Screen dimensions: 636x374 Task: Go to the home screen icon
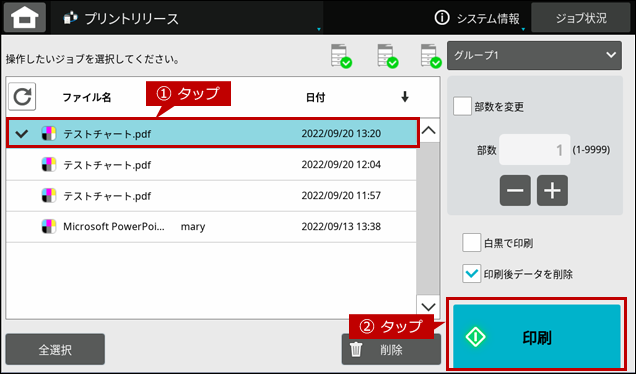tap(25, 17)
